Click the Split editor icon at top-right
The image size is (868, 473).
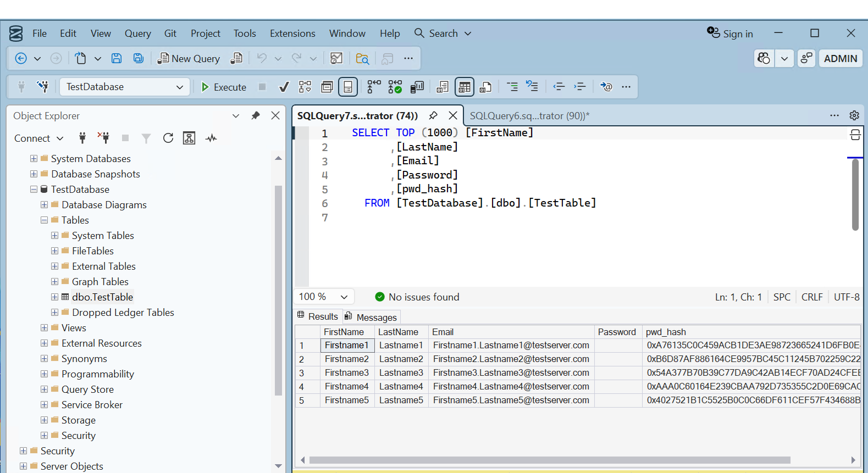(855, 135)
